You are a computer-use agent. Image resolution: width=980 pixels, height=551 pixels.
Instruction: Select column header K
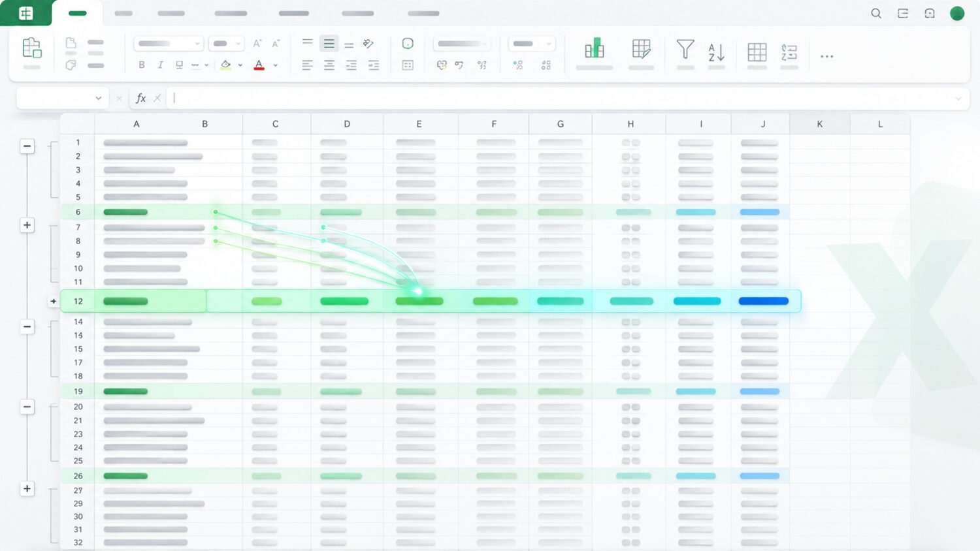coord(820,123)
